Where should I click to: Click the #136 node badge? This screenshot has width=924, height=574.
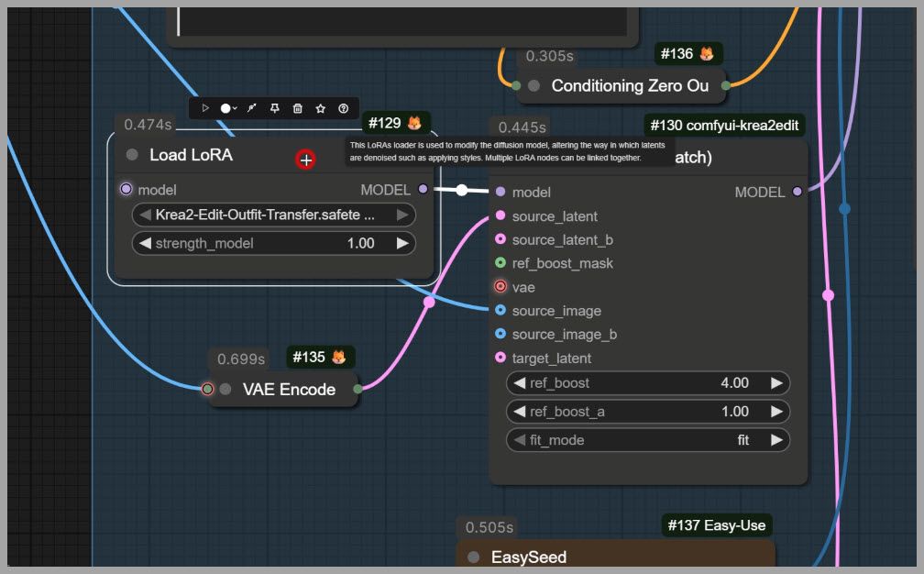coord(687,54)
